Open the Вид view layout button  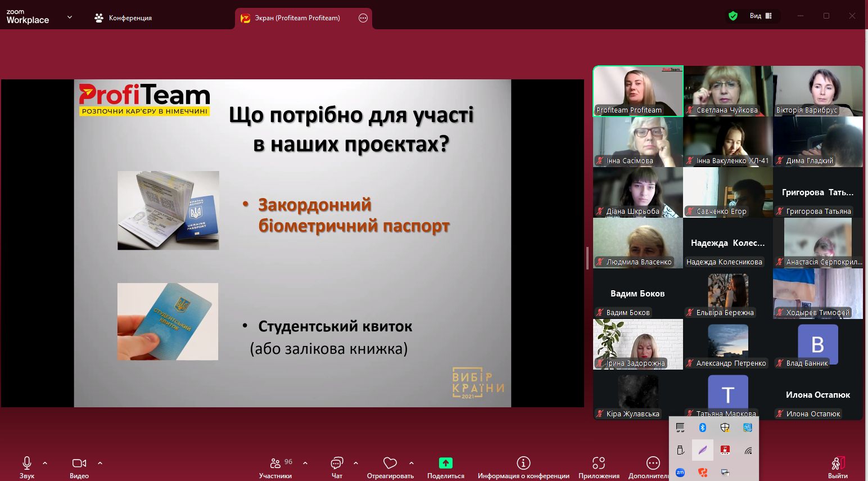click(x=761, y=16)
